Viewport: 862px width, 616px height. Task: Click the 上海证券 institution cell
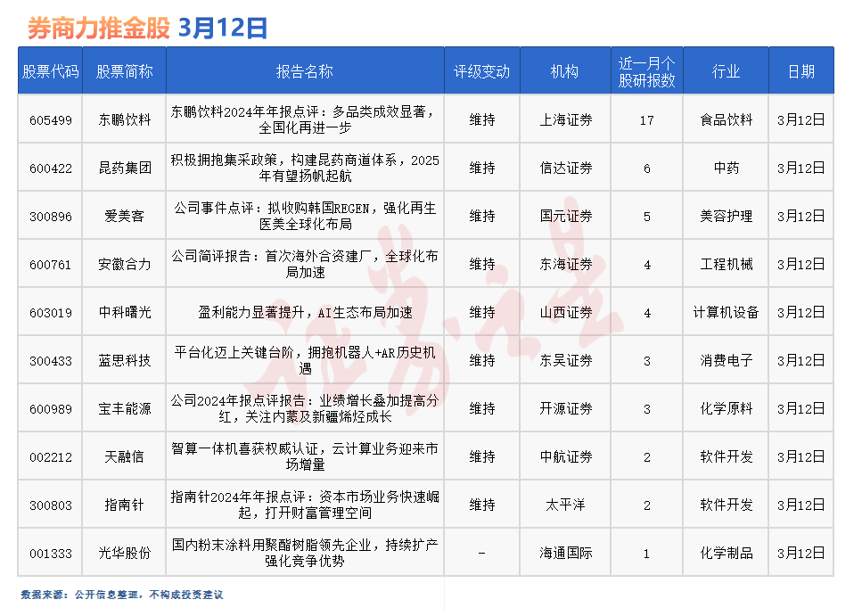click(x=566, y=119)
